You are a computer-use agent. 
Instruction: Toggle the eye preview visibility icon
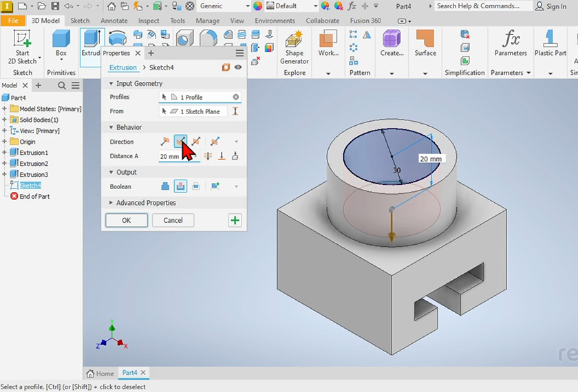pos(238,67)
